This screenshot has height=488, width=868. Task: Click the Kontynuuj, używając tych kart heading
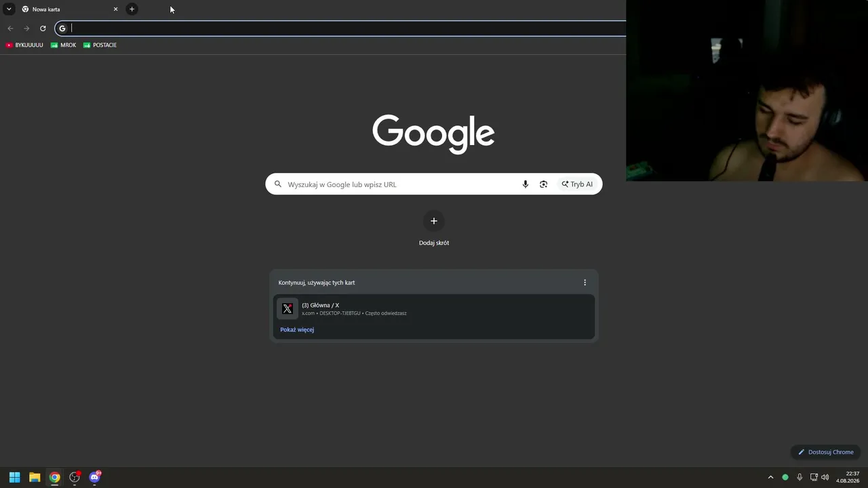(317, 283)
